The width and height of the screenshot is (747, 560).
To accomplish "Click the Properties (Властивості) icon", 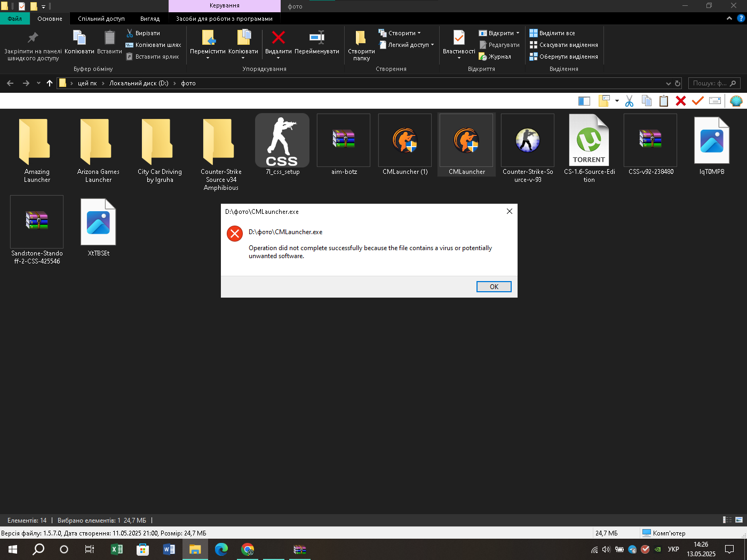I will [x=458, y=38].
